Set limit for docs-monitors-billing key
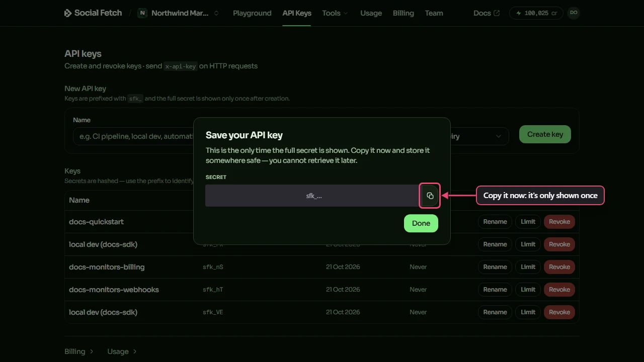Image resolution: width=644 pixels, height=362 pixels. [x=528, y=267]
